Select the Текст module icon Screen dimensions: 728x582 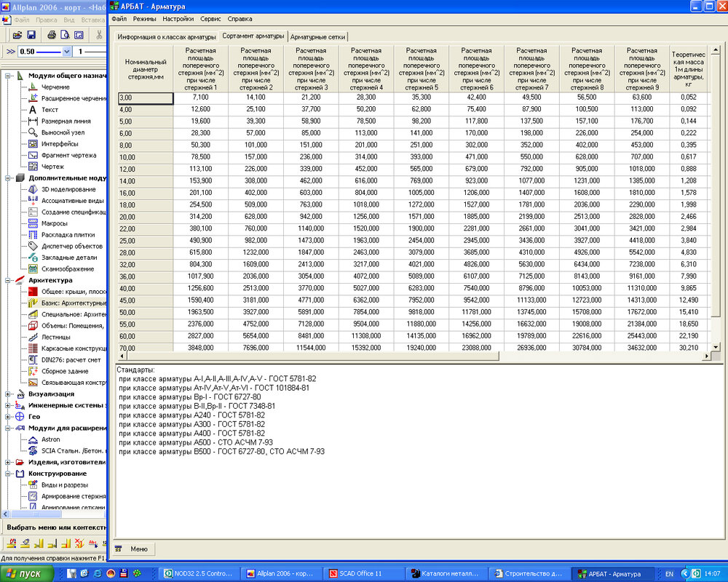[x=33, y=110]
